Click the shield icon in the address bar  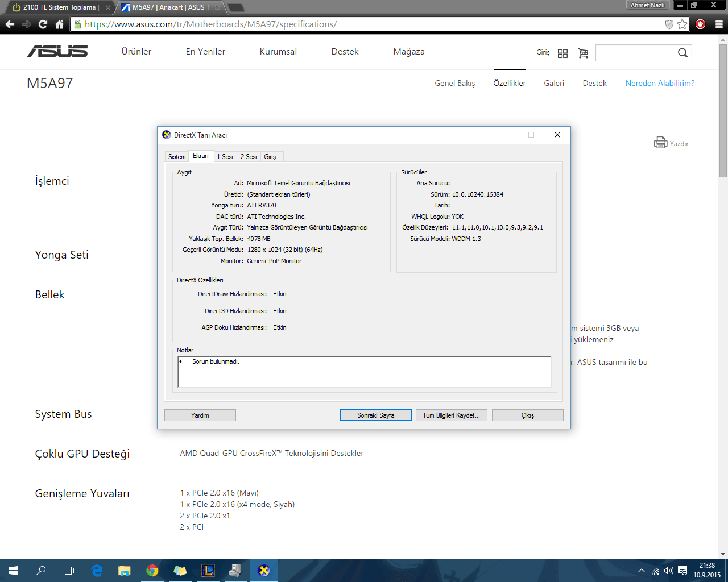(669, 24)
